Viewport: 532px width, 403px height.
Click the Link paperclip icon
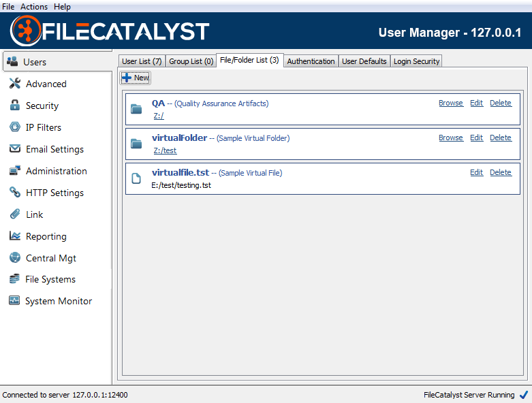pos(14,214)
